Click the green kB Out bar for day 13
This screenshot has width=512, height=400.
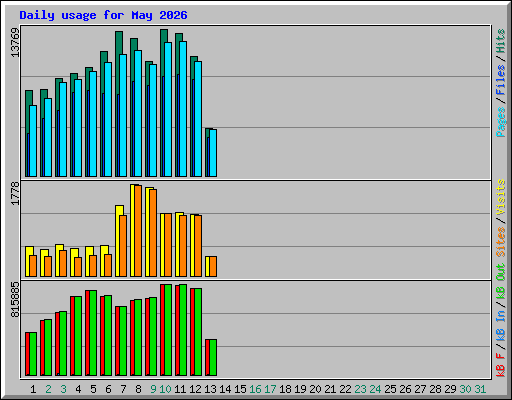click(x=213, y=357)
